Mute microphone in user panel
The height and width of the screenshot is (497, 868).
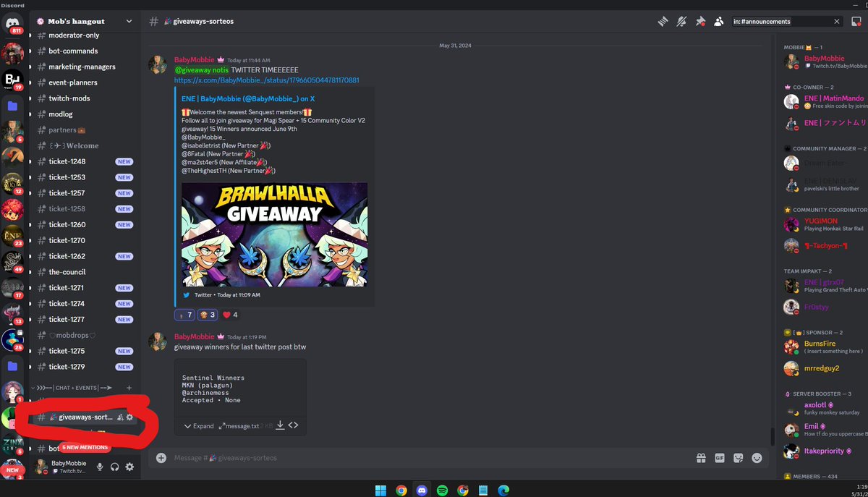click(x=100, y=467)
